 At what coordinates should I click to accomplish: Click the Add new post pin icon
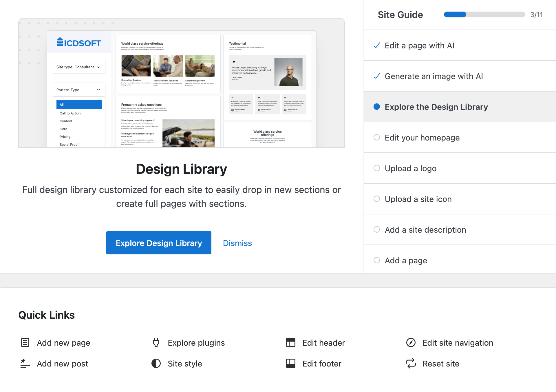25,363
